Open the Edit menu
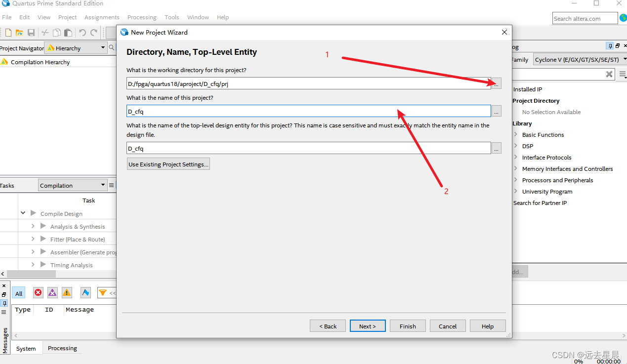This screenshot has width=627, height=364. (25, 17)
